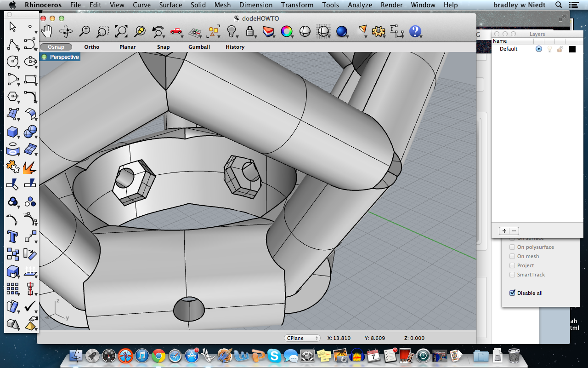This screenshot has height=368, width=588.
Task: Click the Zoom Selected icon
Action: pos(140,31)
